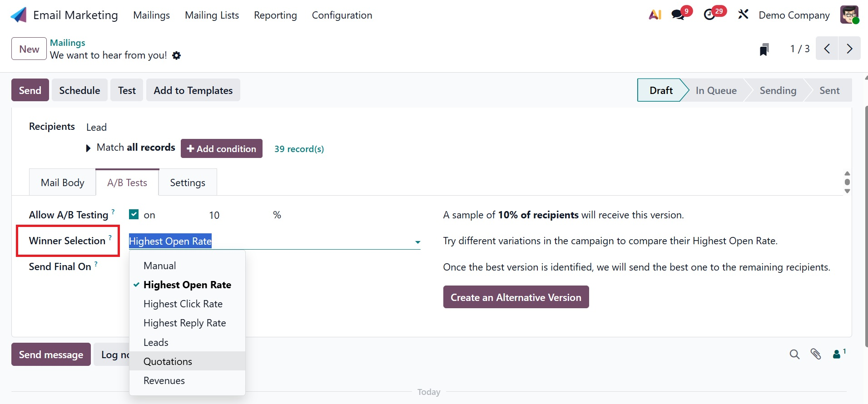
Task: Click the chatter search magnifier icon
Action: [794, 354]
